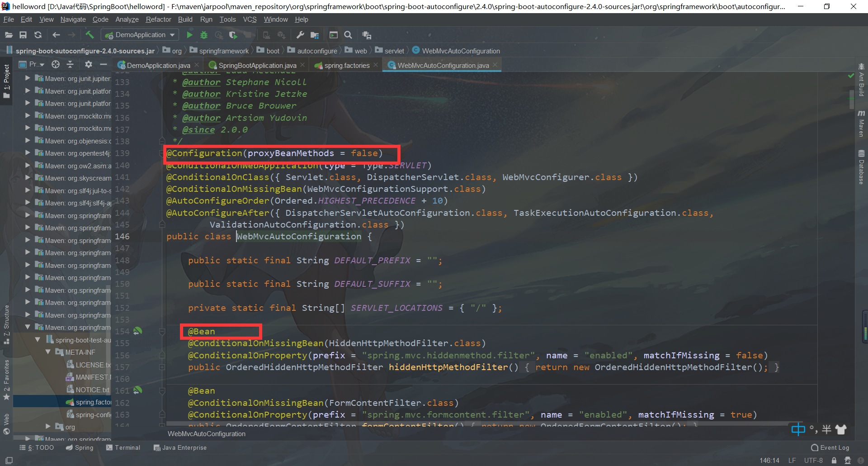Viewport: 868px width, 466px height.
Task: Click the LF line separator selector
Action: pyautogui.click(x=792, y=460)
